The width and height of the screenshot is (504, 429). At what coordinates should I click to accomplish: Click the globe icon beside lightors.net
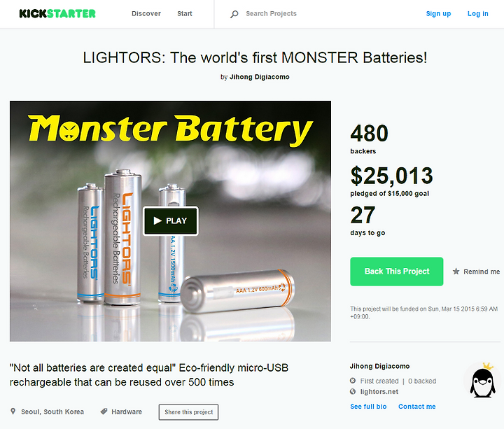coord(353,391)
